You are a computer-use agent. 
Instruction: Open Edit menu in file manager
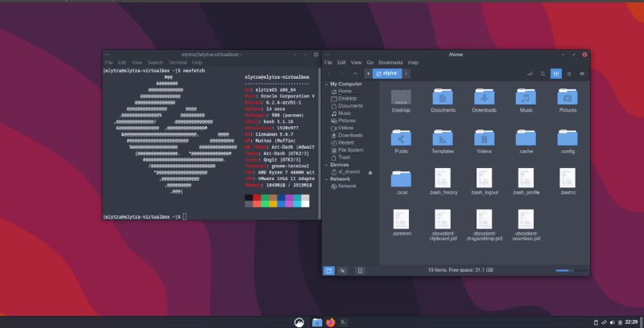point(341,63)
